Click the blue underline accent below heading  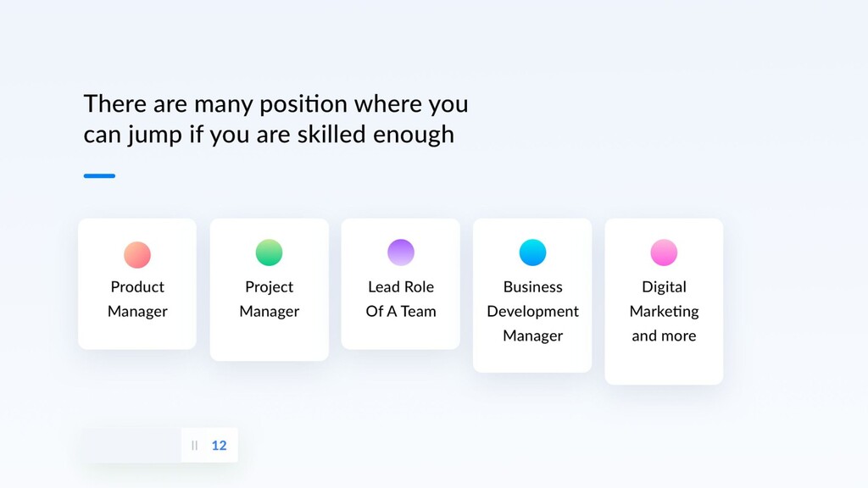100,176
